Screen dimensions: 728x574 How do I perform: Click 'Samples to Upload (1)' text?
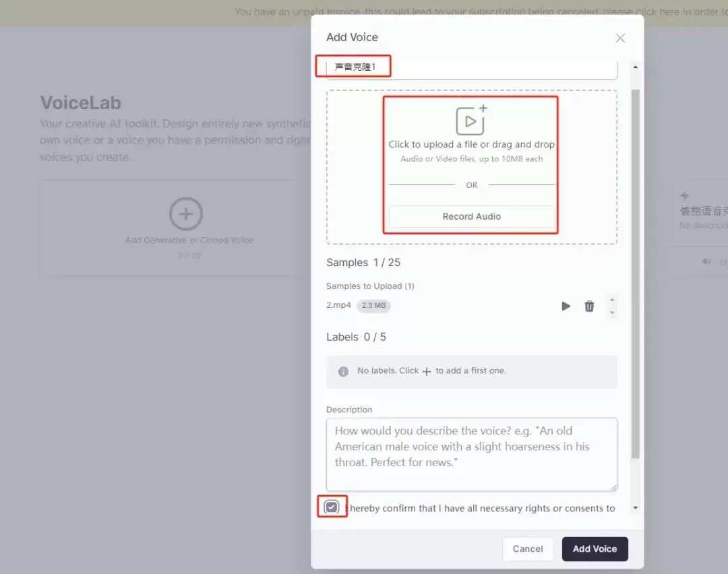[x=370, y=286]
